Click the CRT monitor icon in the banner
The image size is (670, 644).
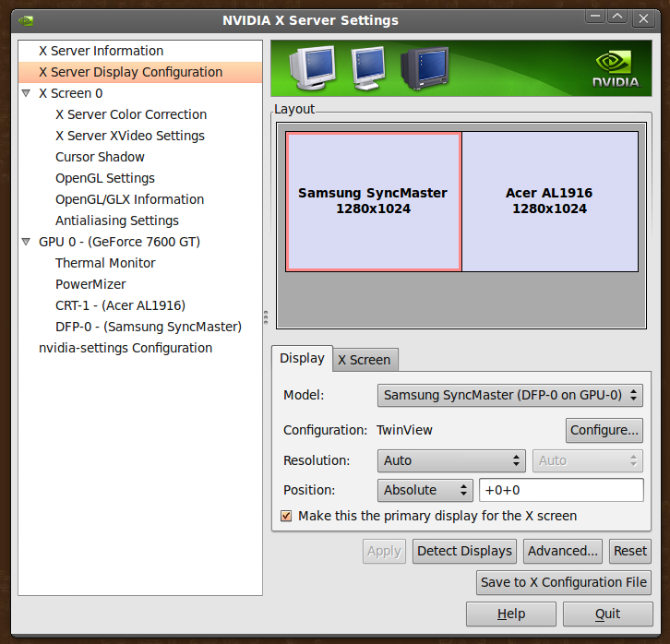[312, 67]
